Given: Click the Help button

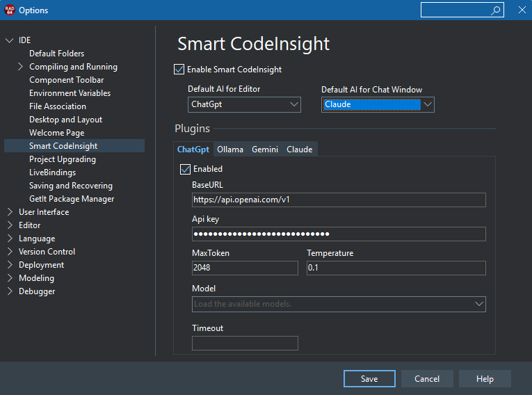Looking at the screenshot, I should (x=485, y=379).
